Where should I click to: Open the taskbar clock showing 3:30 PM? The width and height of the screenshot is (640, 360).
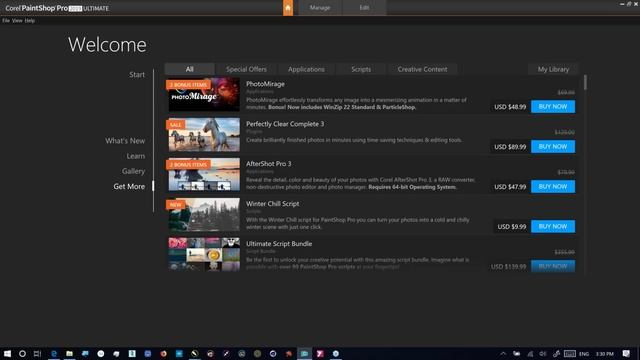click(604, 354)
